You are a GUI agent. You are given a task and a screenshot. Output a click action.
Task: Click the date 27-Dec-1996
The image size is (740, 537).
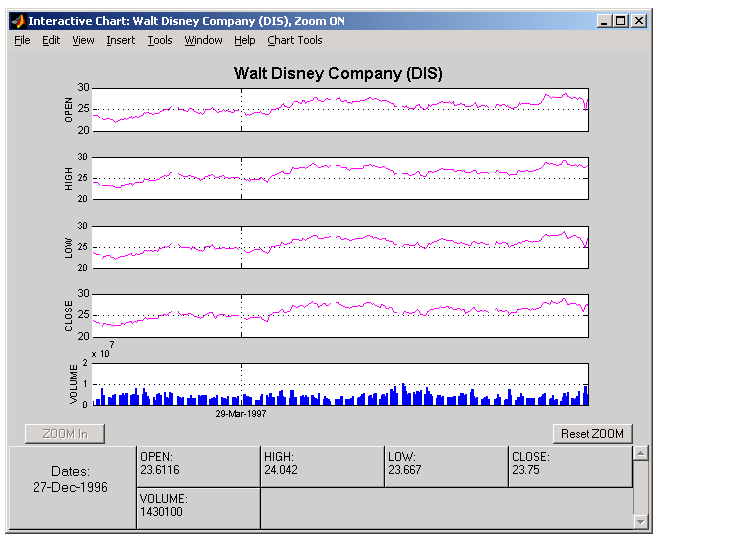70,487
